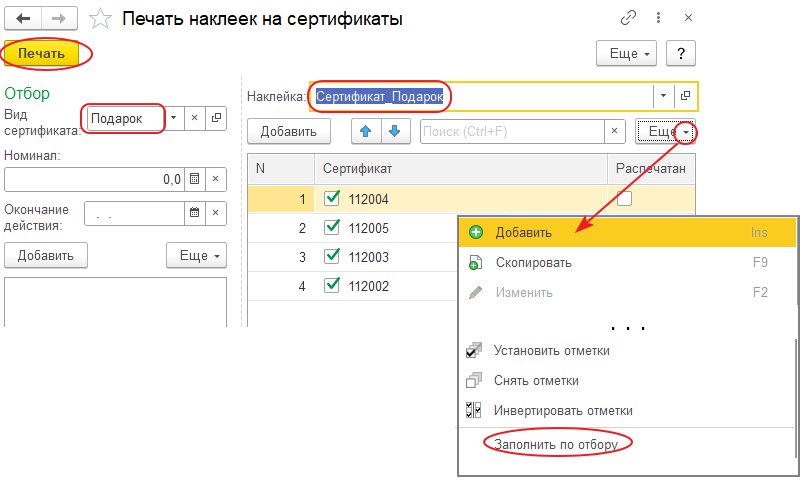The width and height of the screenshot is (805, 484).
Task: Open the Вид сертификата selection form icon
Action: click(216, 118)
